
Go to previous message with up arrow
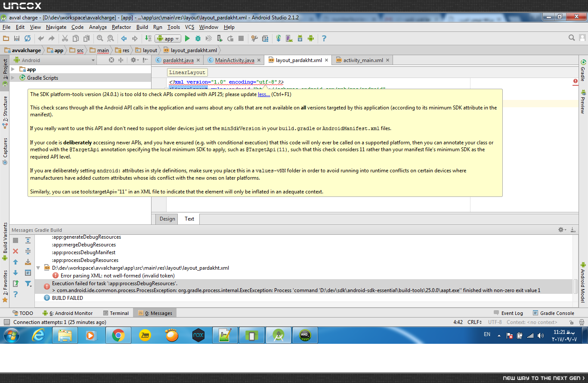coord(15,262)
